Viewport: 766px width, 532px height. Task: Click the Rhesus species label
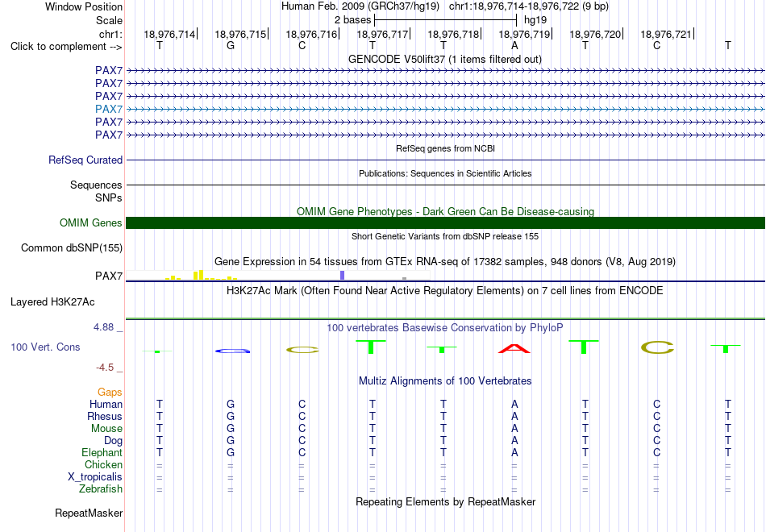coord(105,416)
